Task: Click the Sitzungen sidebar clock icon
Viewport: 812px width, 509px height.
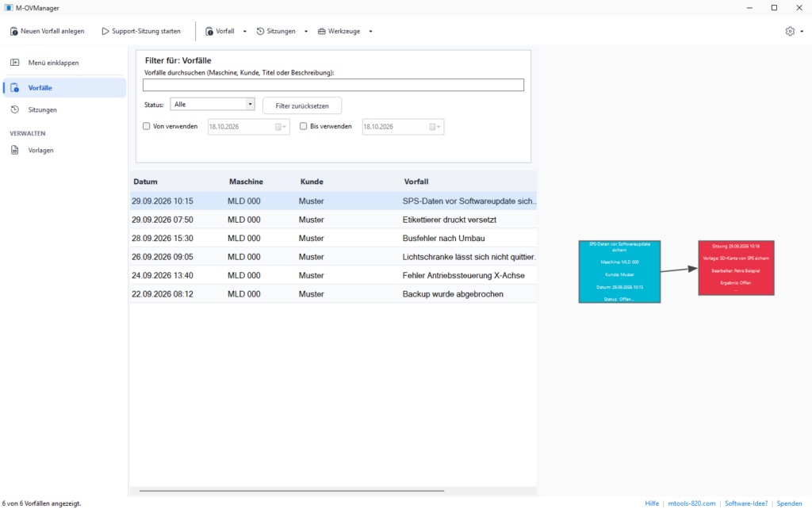Action: coord(15,109)
